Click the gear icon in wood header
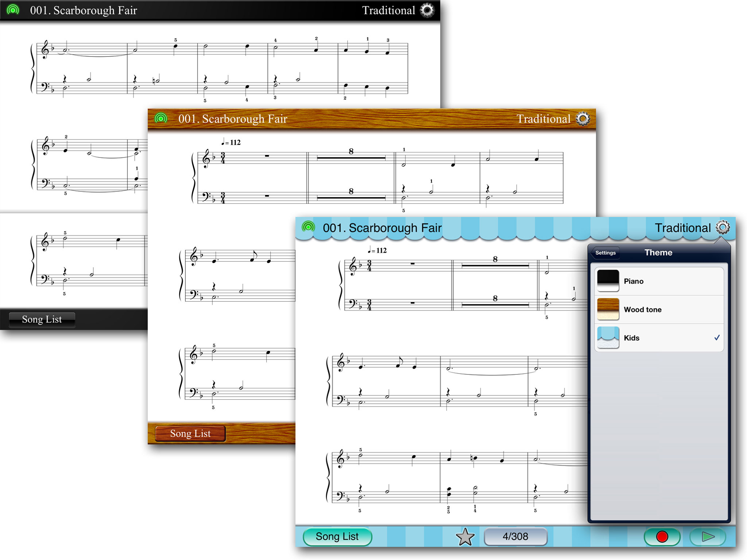Screen dimensions: 747x560 click(x=582, y=119)
